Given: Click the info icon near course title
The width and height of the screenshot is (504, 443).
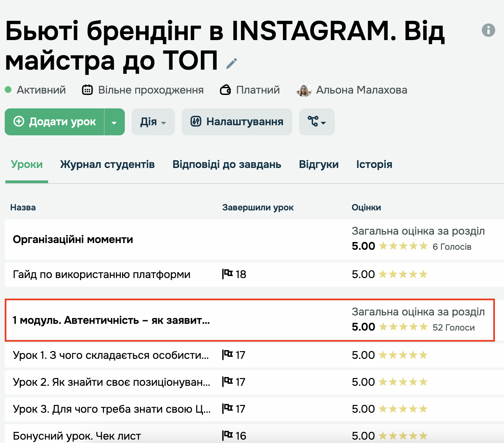Looking at the screenshot, I should pyautogui.click(x=488, y=30).
